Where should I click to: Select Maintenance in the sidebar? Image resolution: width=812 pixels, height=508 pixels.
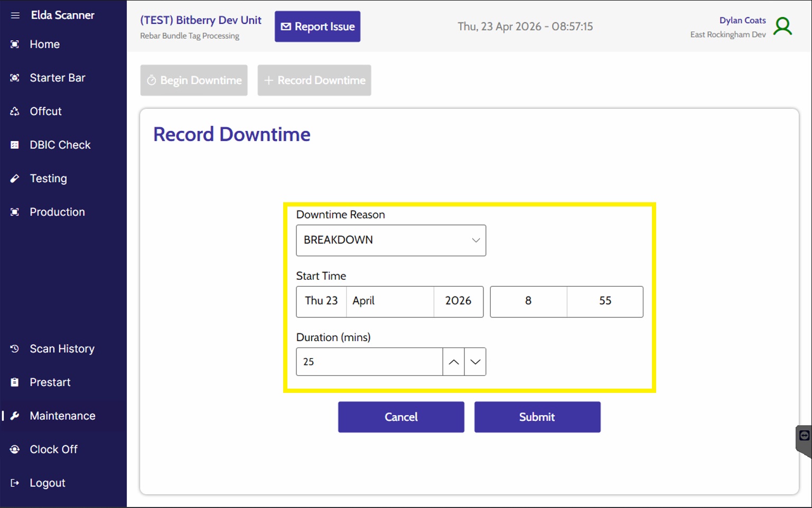click(x=63, y=416)
